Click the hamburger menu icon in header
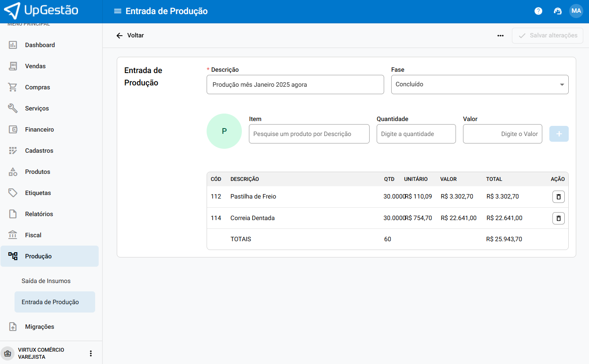Viewport: 589px width, 364px height. (118, 11)
